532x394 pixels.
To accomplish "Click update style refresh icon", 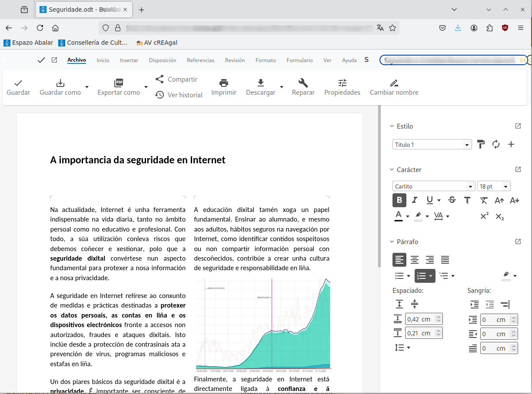I will (496, 145).
